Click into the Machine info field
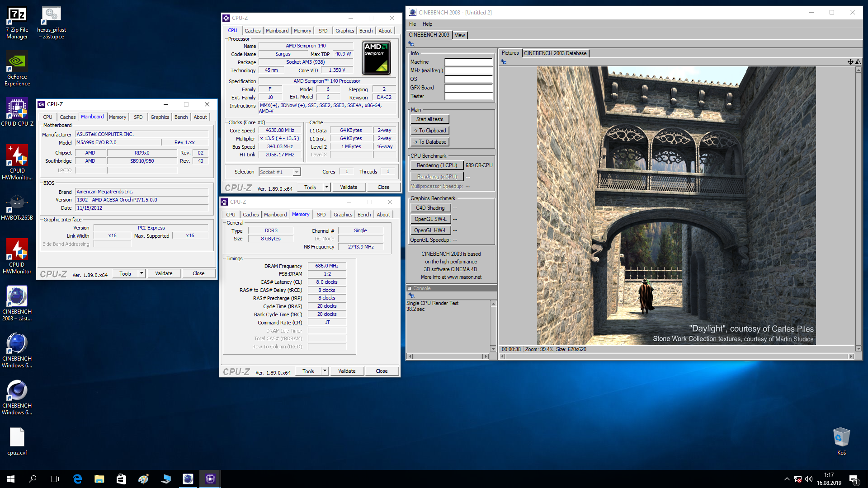The width and height of the screenshot is (868, 488). (468, 62)
